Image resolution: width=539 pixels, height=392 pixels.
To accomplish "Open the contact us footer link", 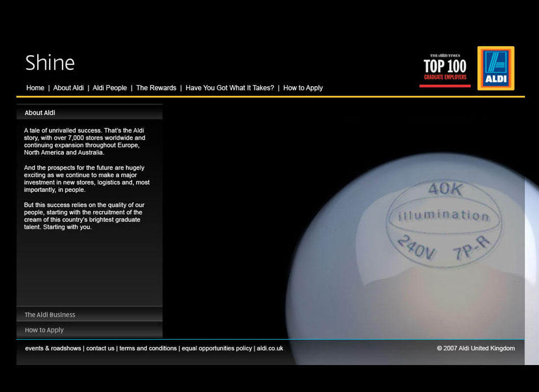I will click(100, 348).
